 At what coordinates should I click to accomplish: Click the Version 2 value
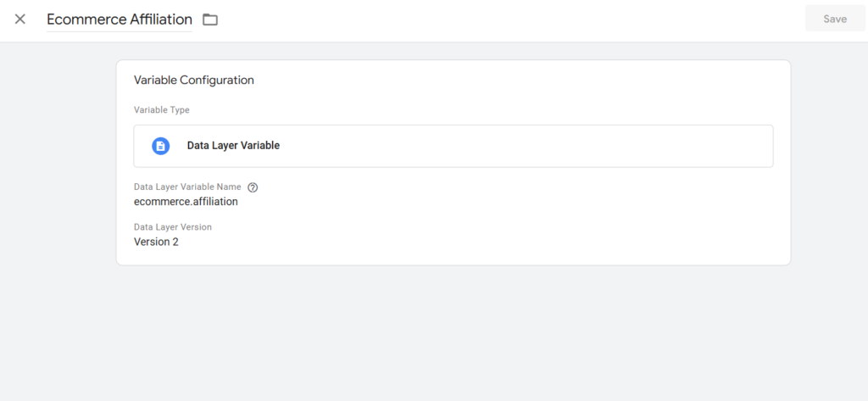click(156, 242)
